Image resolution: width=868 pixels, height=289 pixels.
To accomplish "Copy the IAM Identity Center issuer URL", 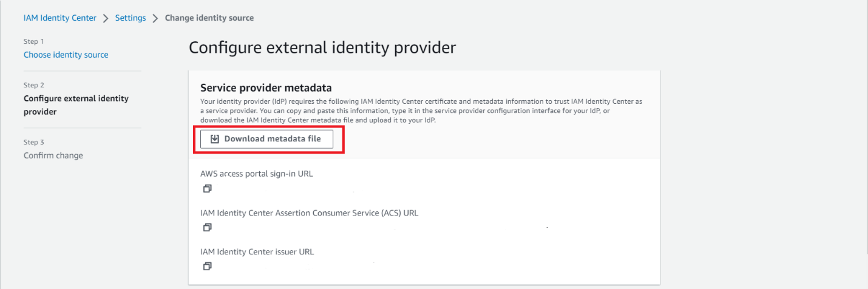I will tap(208, 267).
